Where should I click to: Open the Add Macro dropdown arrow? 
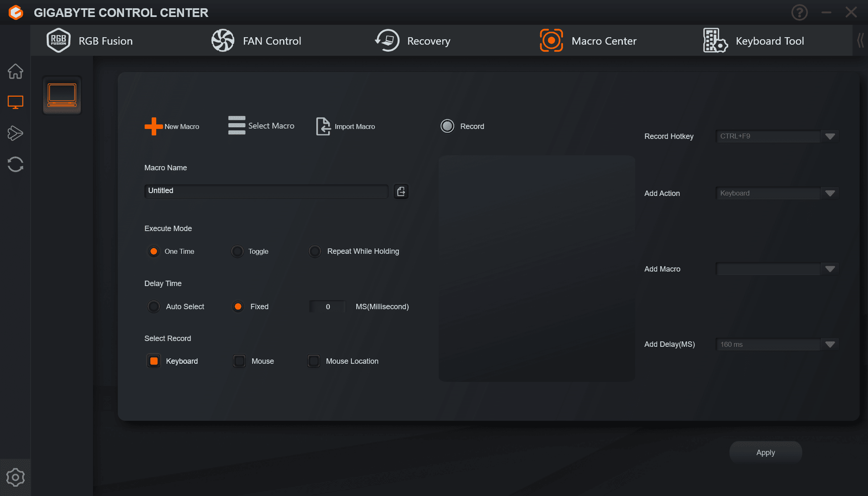(x=830, y=269)
